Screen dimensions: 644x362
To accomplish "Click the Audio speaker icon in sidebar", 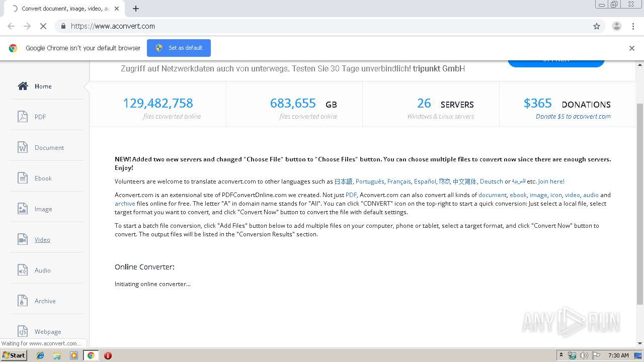I will (x=23, y=270).
